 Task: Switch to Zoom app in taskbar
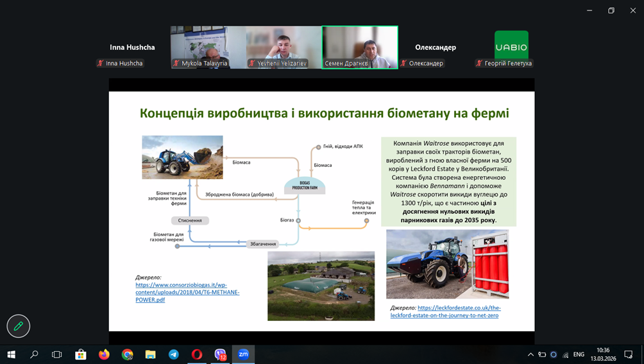pos(243,354)
